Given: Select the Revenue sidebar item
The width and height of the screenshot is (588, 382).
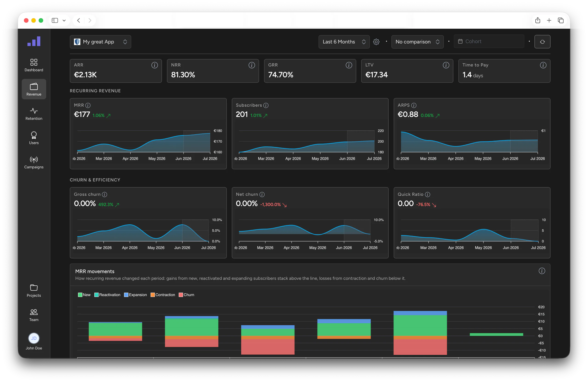Looking at the screenshot, I should [34, 89].
